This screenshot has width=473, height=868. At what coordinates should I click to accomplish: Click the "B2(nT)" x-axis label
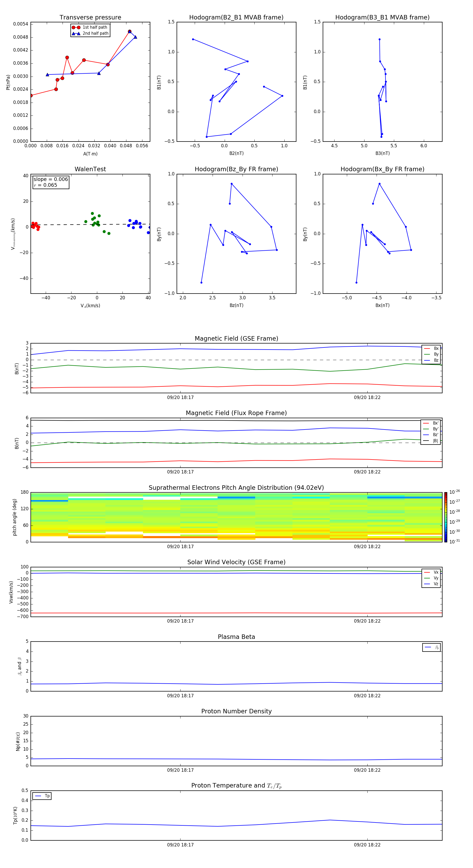(x=236, y=153)
